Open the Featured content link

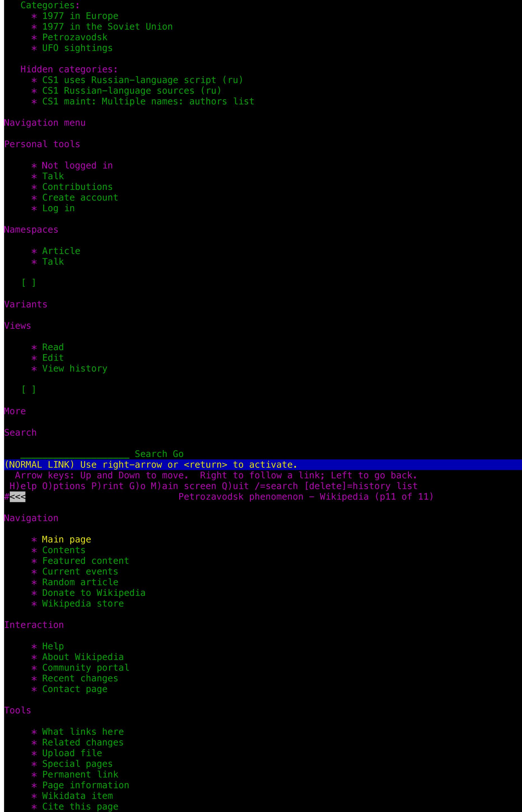86,561
